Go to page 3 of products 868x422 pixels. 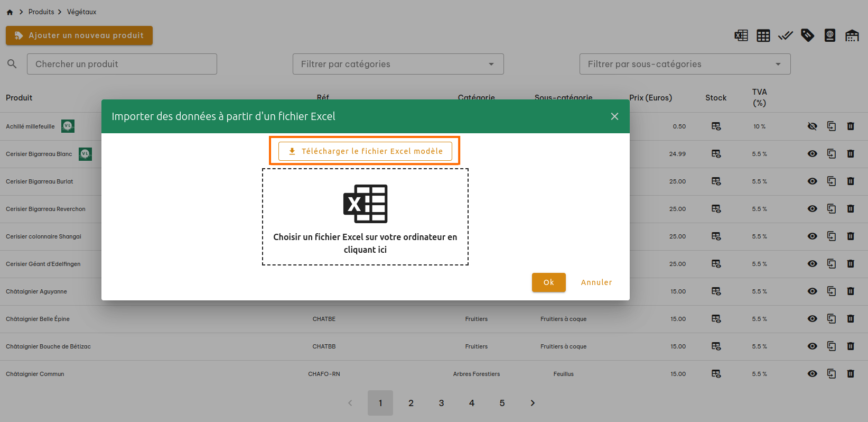pos(441,403)
